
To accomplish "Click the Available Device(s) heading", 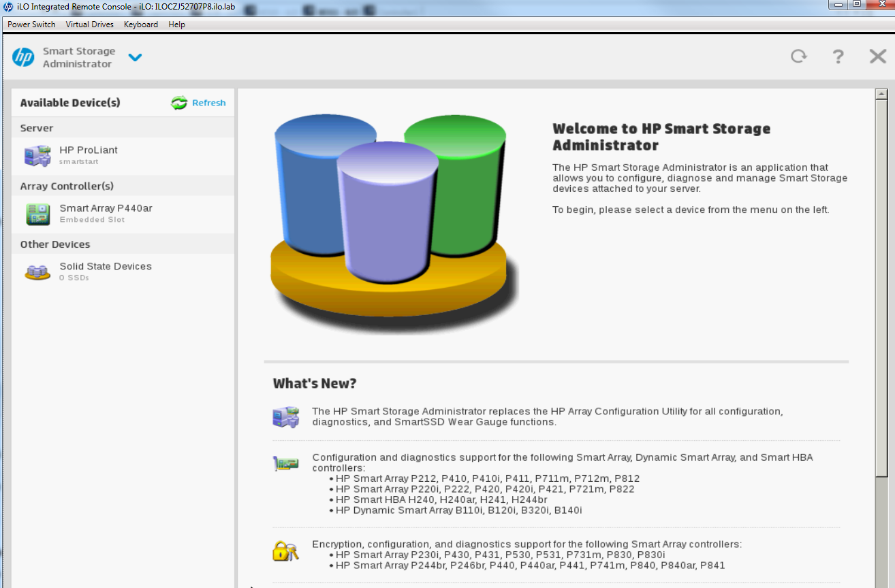I will (70, 103).
